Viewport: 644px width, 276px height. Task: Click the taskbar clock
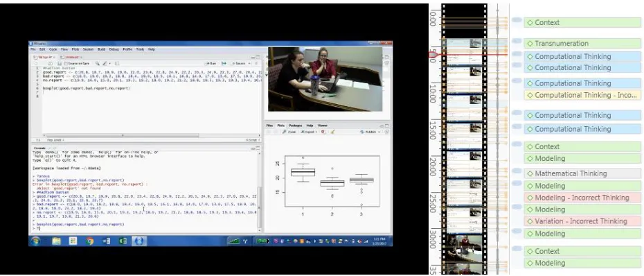tap(379, 241)
